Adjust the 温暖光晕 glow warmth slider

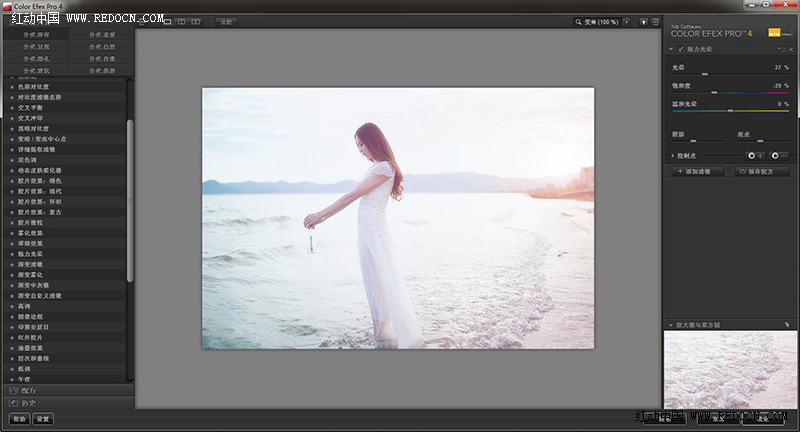point(731,111)
